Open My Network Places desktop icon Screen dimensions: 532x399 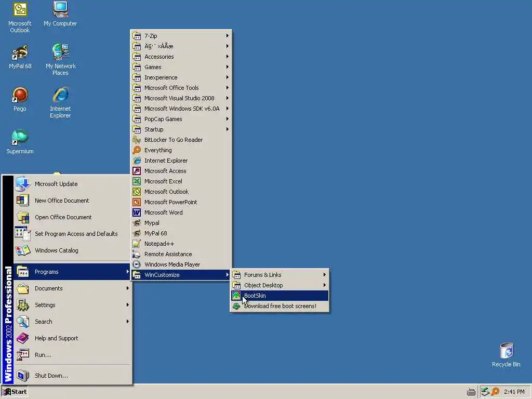click(x=61, y=52)
